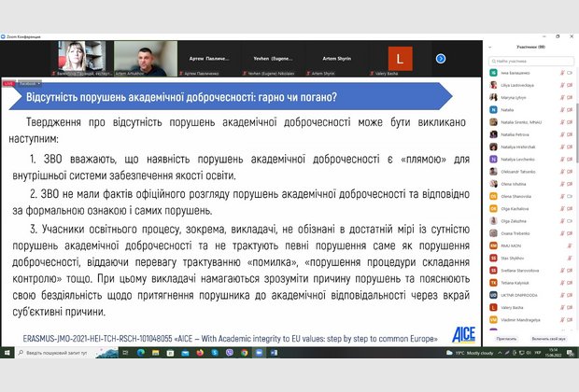Open the Windows Start menu

pyautogui.click(x=7, y=353)
